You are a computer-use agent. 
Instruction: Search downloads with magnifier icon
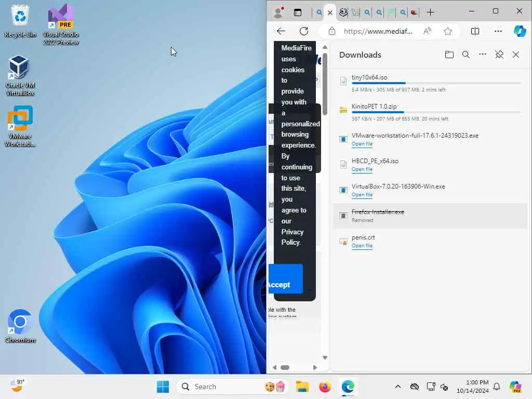[466, 55]
